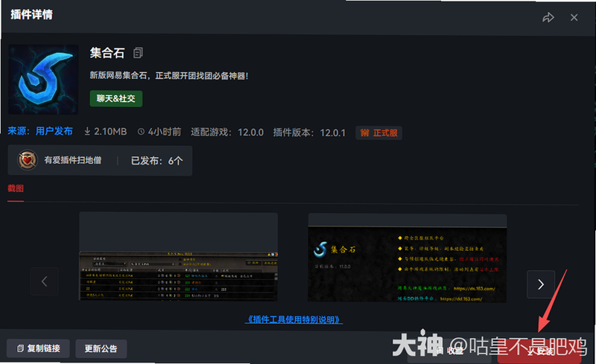Viewport: 596px width, 364px height.
Task: Click the red 安装 install button
Action: (539, 352)
